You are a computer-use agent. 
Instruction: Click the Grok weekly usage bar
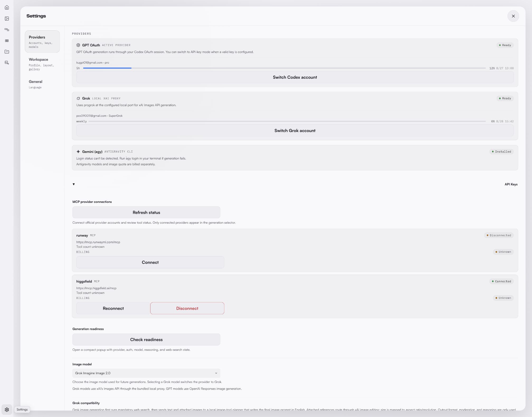287,121
